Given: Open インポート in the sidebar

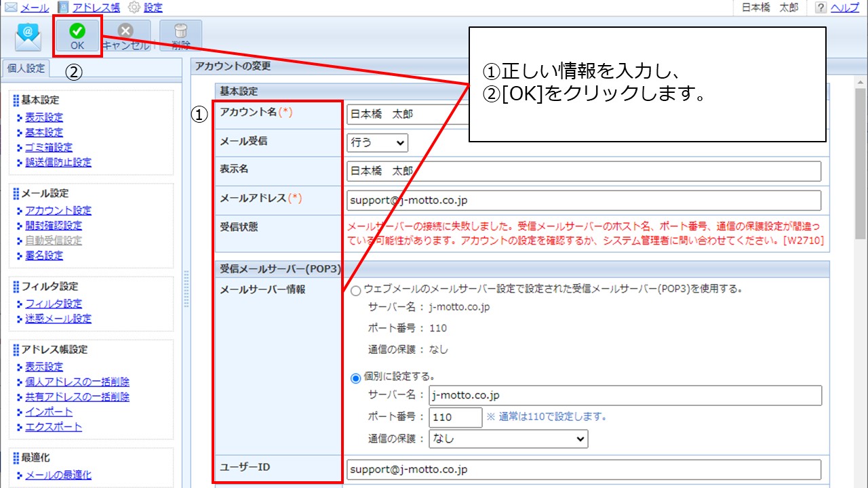Looking at the screenshot, I should (49, 411).
